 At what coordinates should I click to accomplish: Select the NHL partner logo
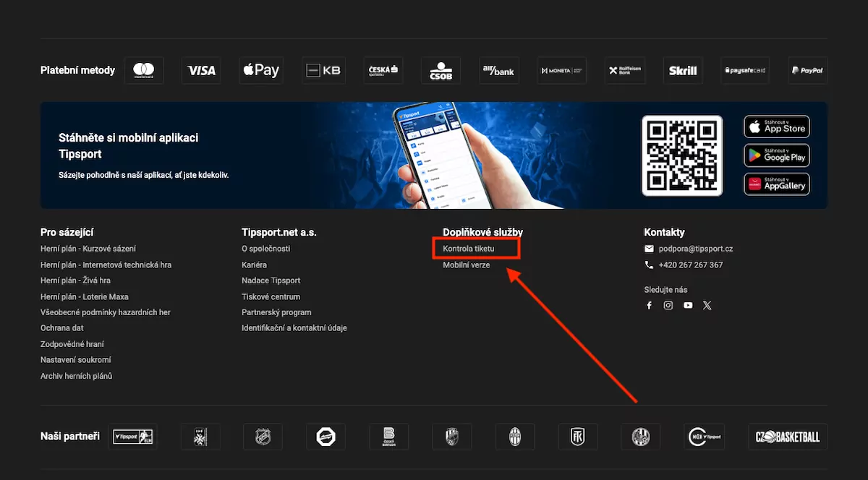coord(263,436)
